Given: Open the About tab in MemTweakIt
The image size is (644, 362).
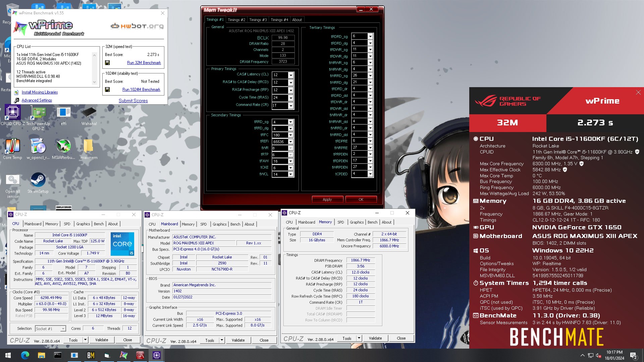Looking at the screenshot, I should coord(297,20).
